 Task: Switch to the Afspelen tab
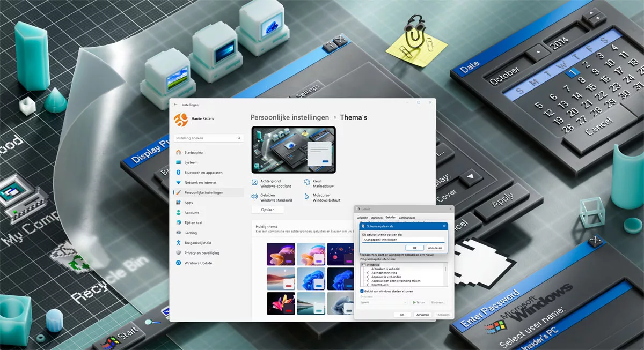click(x=363, y=218)
